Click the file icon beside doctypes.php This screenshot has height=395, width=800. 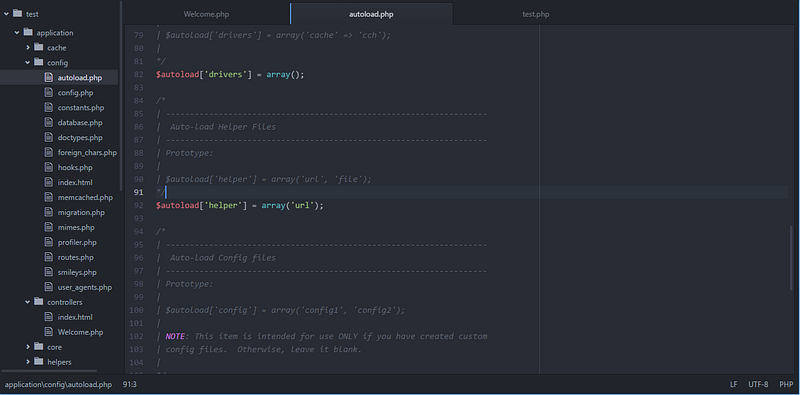[48, 137]
